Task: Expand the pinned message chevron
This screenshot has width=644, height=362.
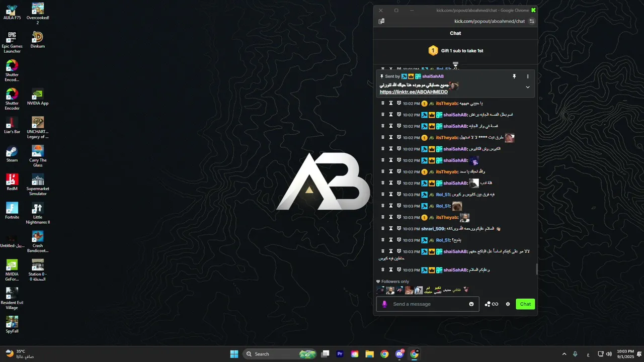Action: tap(528, 87)
